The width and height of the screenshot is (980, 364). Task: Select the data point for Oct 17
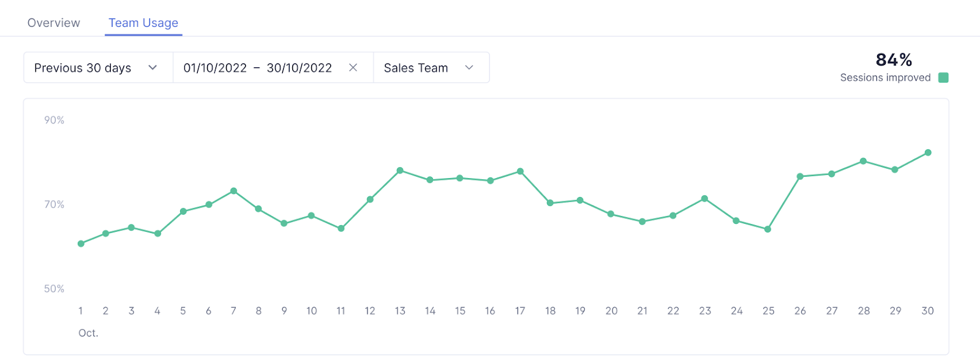(x=520, y=171)
